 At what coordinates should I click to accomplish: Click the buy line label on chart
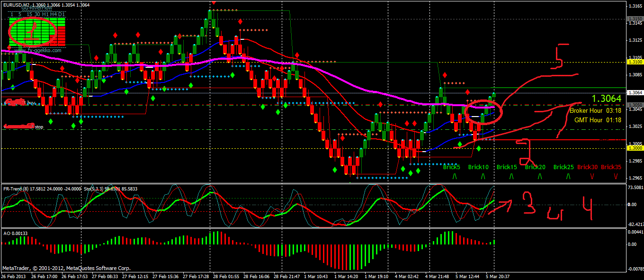pos(32,102)
